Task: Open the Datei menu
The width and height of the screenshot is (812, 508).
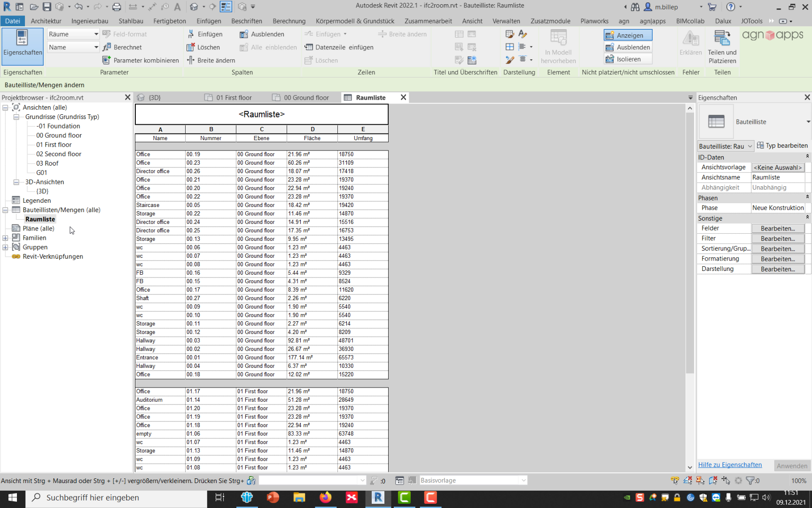Action: pyautogui.click(x=13, y=21)
